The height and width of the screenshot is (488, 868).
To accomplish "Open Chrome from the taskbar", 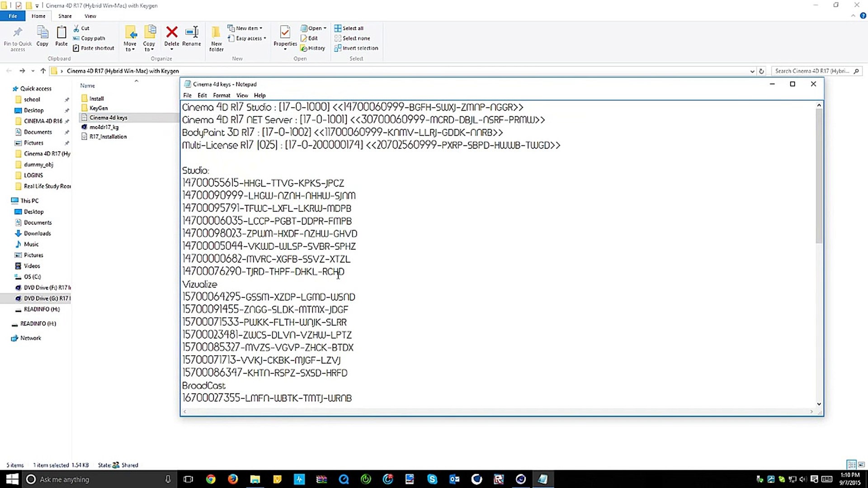I will coord(211,479).
